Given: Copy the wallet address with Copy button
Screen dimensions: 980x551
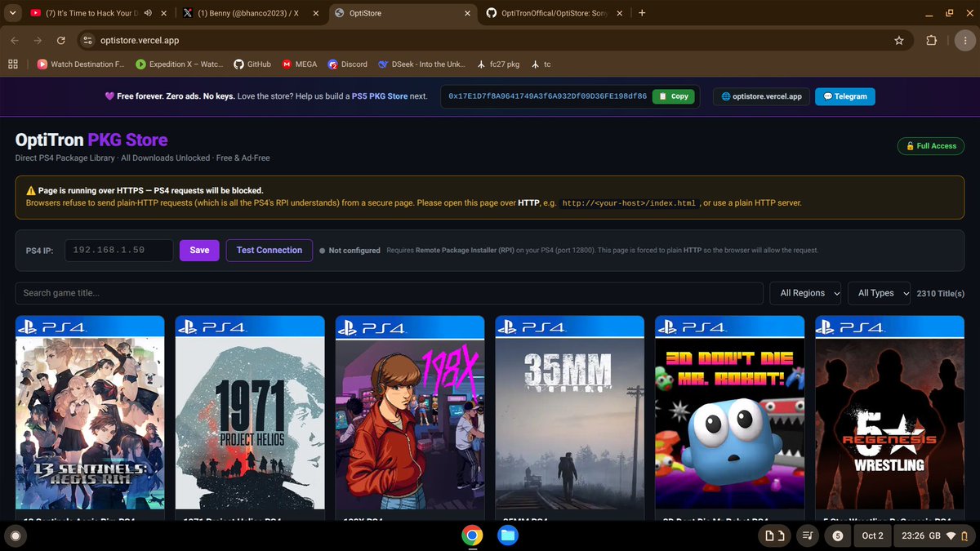Looking at the screenshot, I should (x=674, y=96).
